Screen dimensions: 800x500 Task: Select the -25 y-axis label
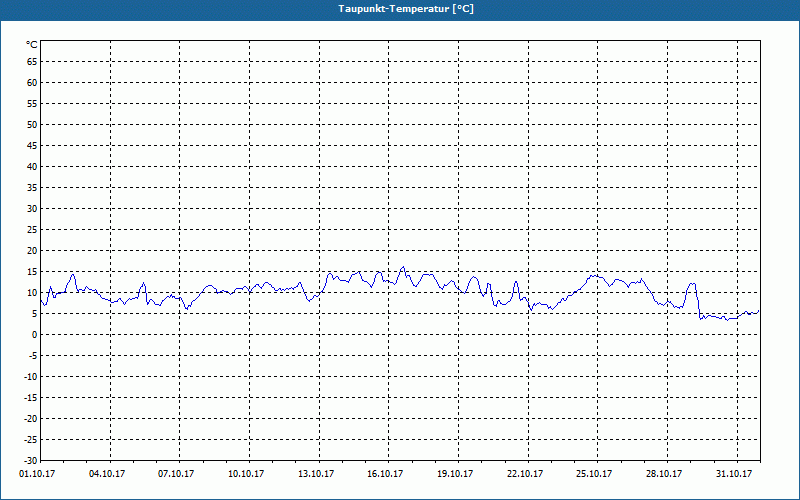(31, 439)
